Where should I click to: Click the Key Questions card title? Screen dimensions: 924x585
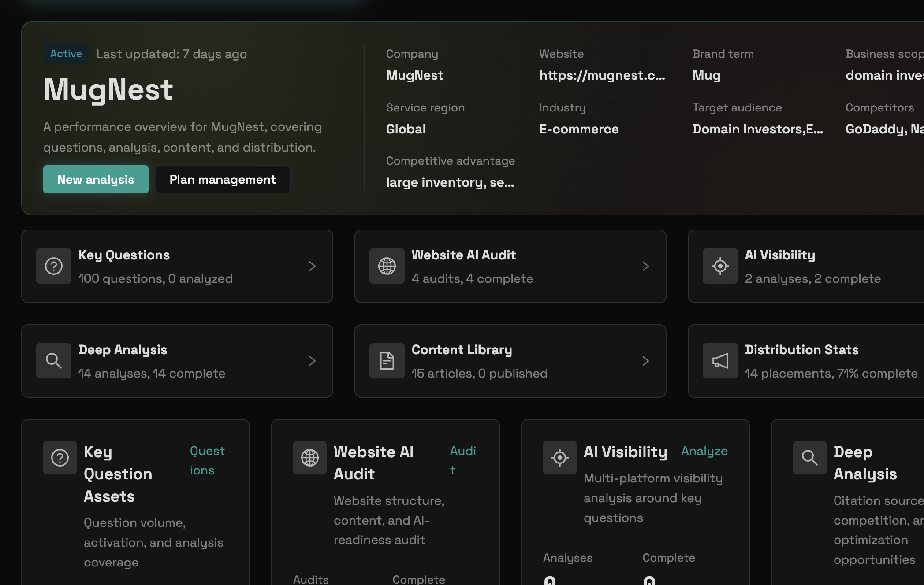coord(124,255)
